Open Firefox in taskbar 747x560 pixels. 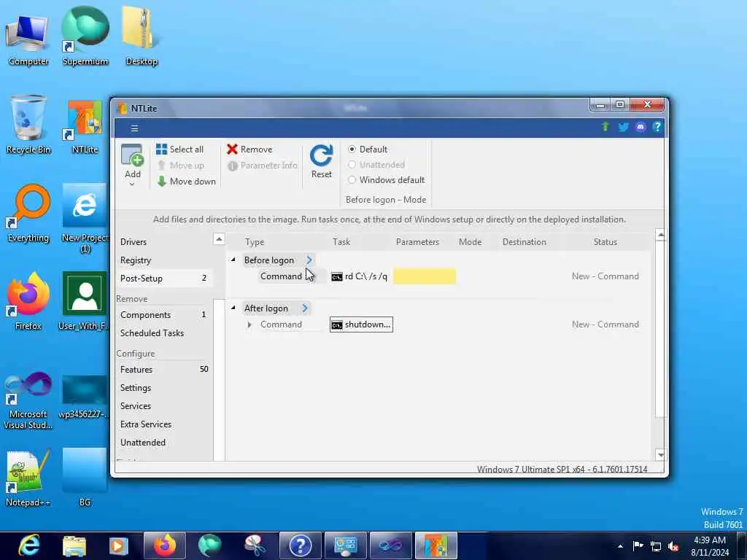(x=164, y=545)
